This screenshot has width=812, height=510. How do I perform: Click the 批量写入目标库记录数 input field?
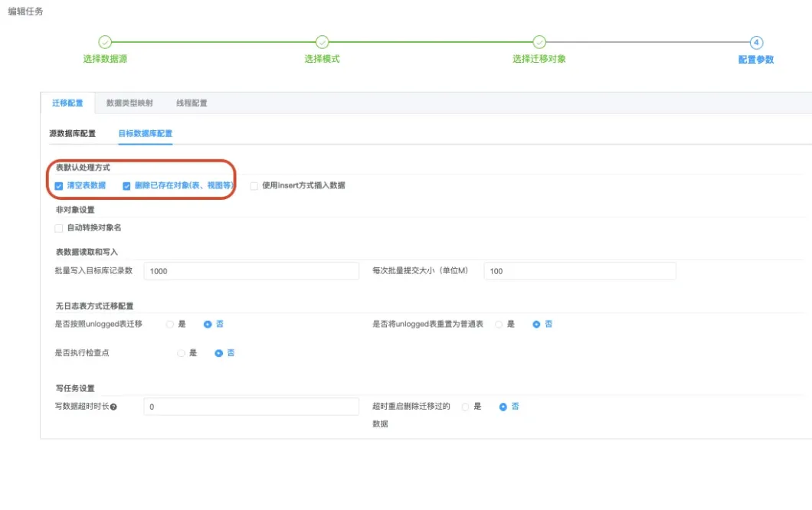pos(251,271)
